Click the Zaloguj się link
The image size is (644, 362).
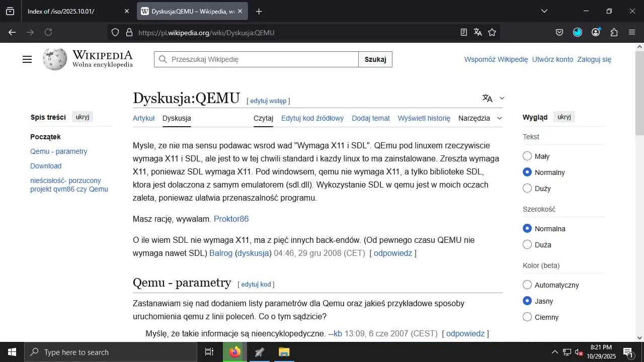[594, 59]
